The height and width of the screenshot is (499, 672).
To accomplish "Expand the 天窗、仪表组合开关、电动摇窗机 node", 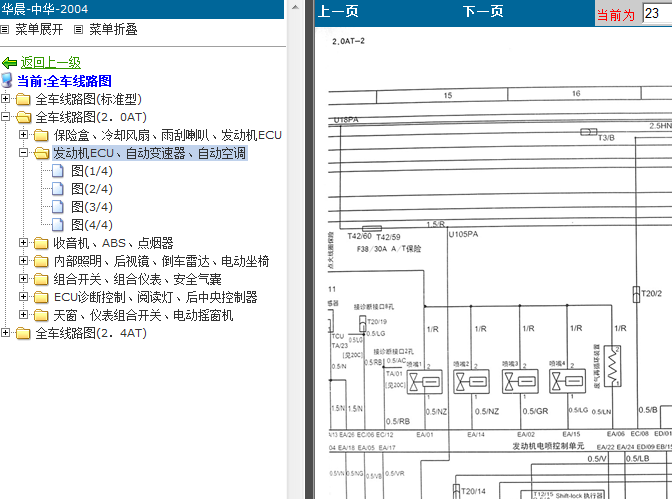I will 24,315.
